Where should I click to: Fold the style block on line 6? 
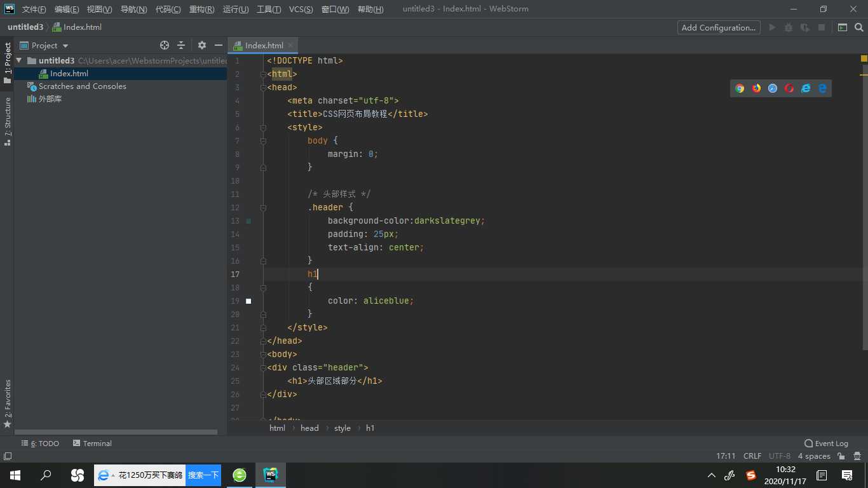click(x=263, y=128)
